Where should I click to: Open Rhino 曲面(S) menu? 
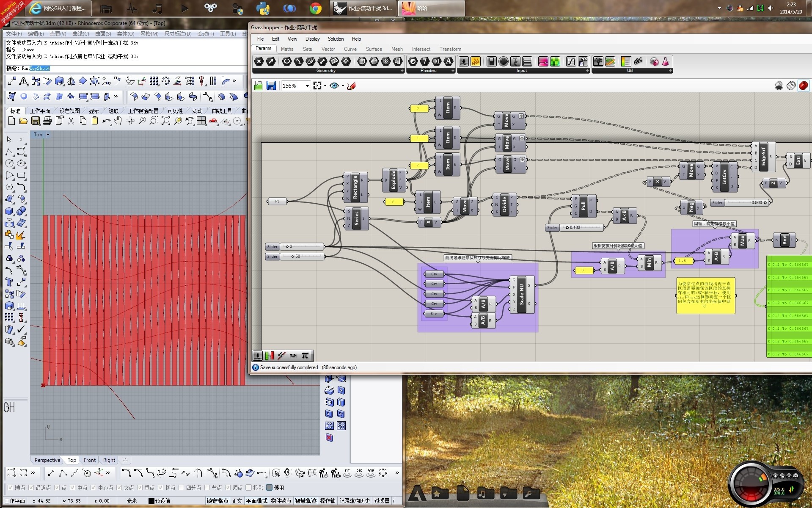tap(103, 34)
